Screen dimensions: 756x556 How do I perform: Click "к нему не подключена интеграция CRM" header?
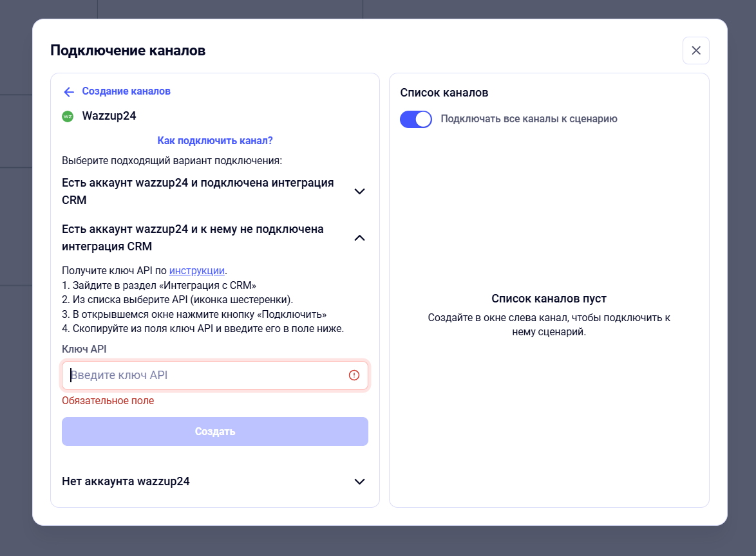(193, 237)
